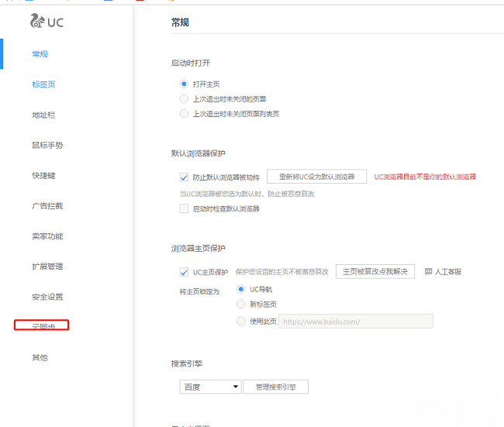Viewport: 504px width, 427px height.
Task: Open 广告拦截 settings section
Action: coord(47,206)
